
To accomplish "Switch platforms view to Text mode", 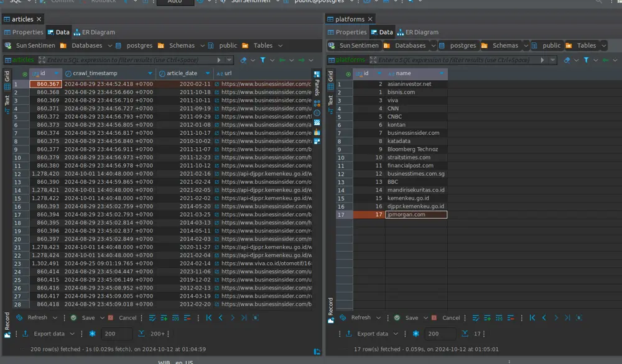I will 330,104.
